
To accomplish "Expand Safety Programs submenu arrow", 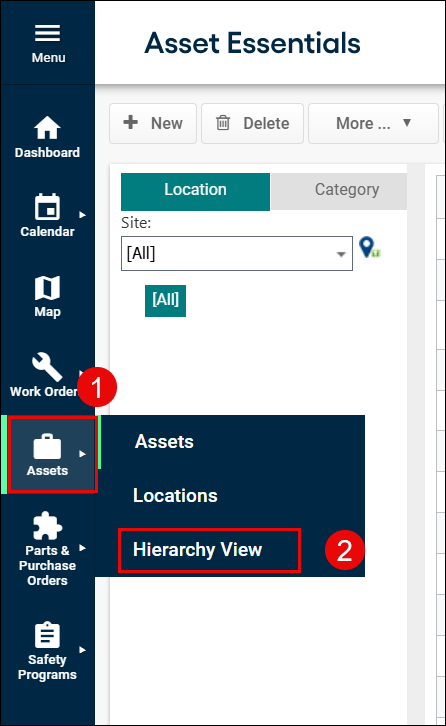I will pyautogui.click(x=82, y=650).
